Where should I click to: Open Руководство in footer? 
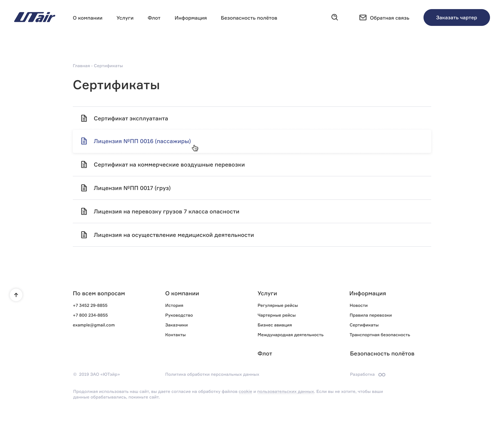[x=179, y=315]
